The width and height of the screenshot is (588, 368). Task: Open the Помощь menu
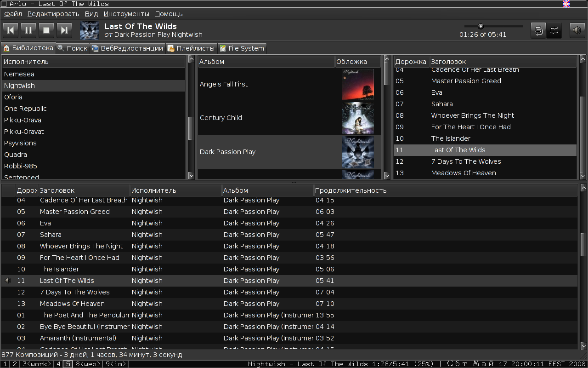[x=169, y=14]
